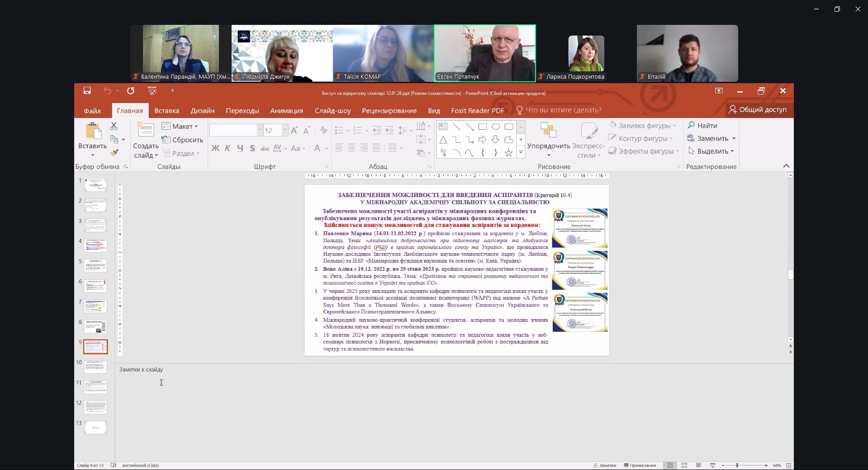Click the Format Painter brush icon
The width and height of the screenshot is (868, 470).
tap(114, 153)
